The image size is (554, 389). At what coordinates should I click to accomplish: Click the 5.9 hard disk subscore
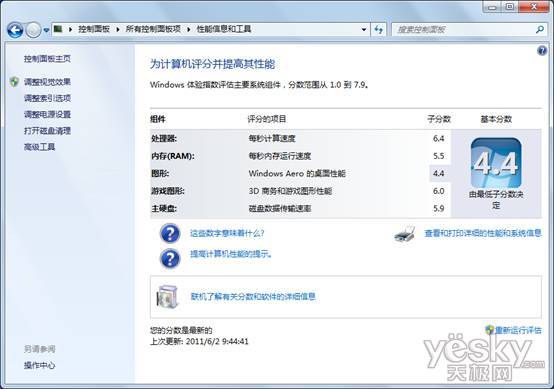click(438, 208)
